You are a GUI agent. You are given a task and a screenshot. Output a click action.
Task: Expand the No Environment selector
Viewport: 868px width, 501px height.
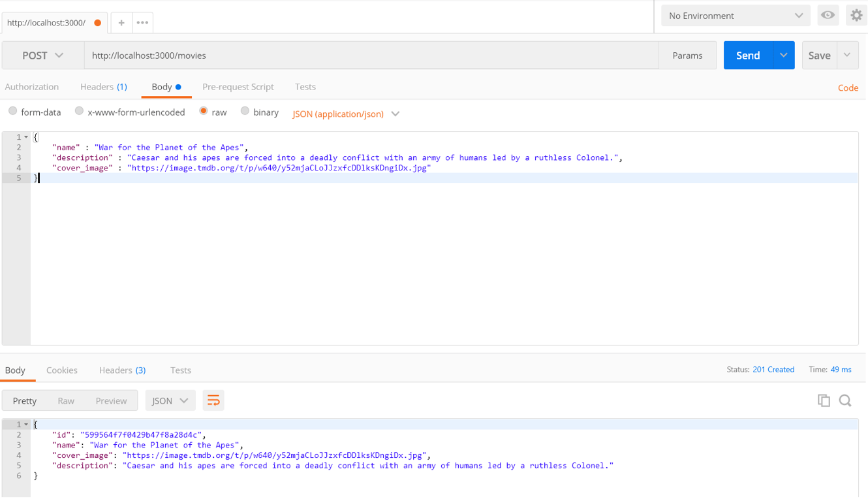point(736,16)
